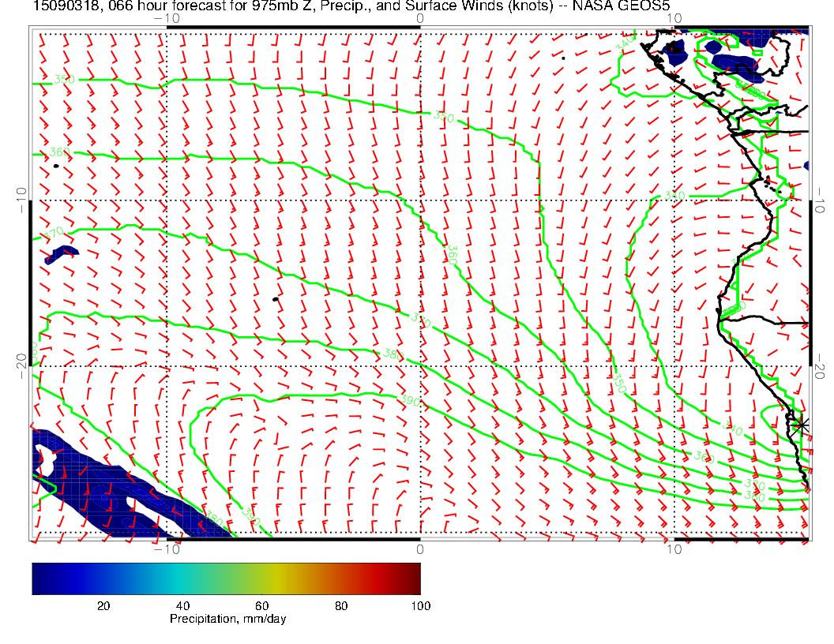Select the dark red end of the colorbar at 100
The image size is (834, 644).
coord(416,578)
